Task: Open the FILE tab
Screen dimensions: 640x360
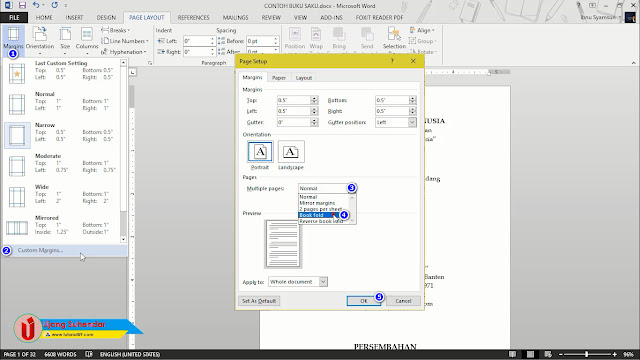Action: click(14, 18)
